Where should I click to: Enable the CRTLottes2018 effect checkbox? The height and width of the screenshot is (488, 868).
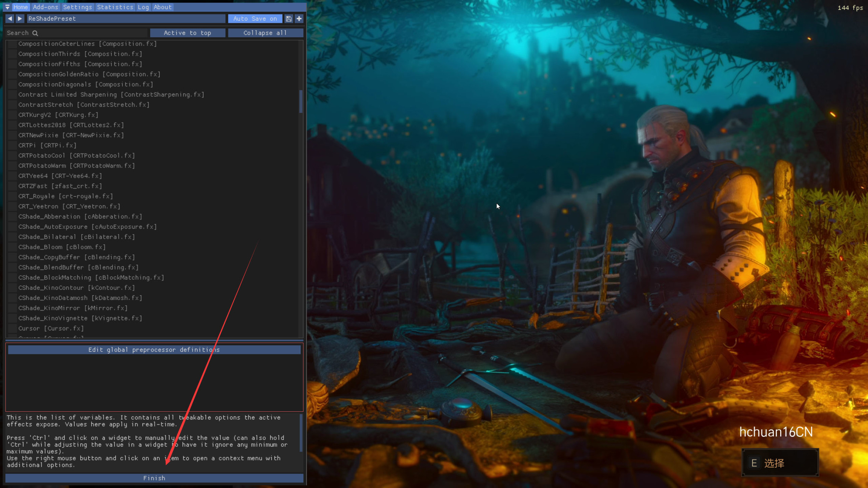click(12, 125)
